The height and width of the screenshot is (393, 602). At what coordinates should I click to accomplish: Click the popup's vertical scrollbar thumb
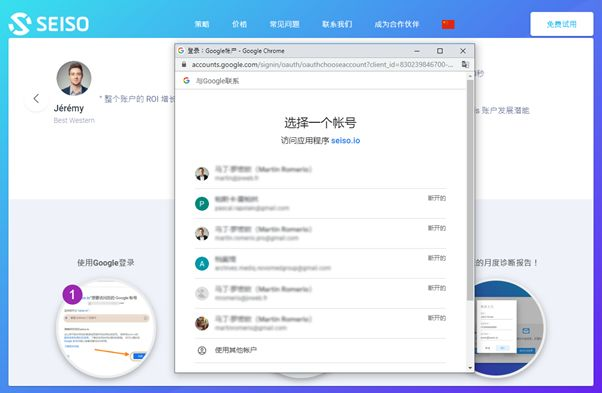(470, 190)
